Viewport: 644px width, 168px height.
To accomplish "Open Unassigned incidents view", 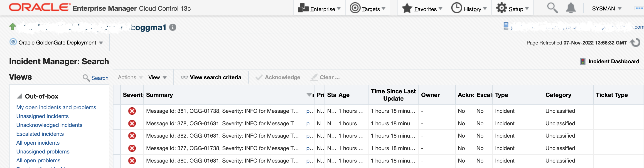I will (42, 116).
